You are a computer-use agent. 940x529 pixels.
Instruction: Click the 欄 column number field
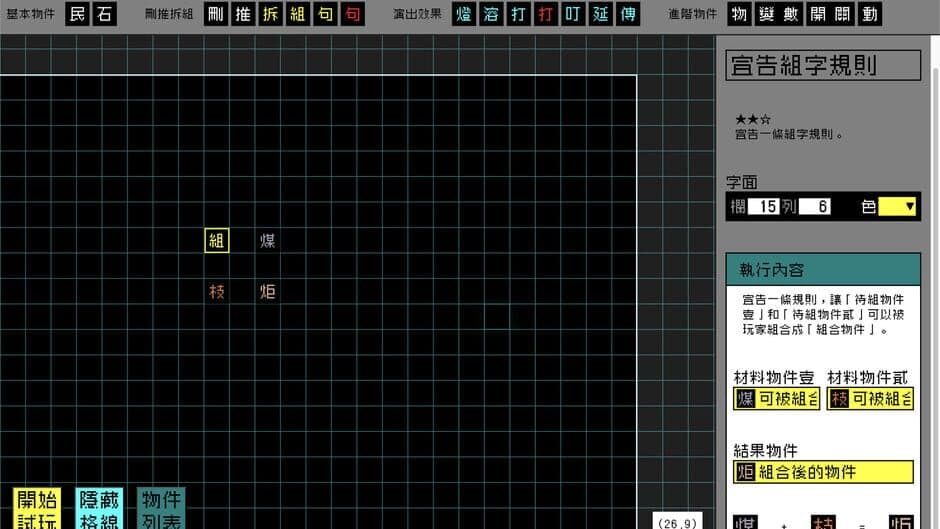pos(764,207)
